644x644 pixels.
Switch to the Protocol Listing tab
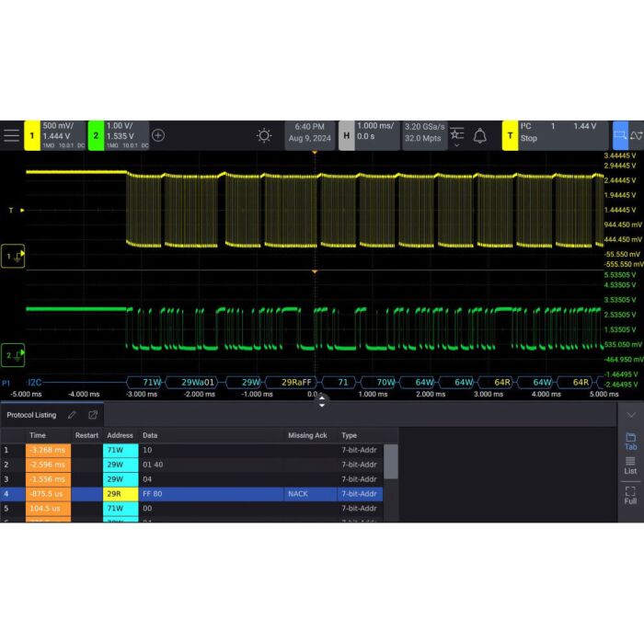click(x=31, y=415)
